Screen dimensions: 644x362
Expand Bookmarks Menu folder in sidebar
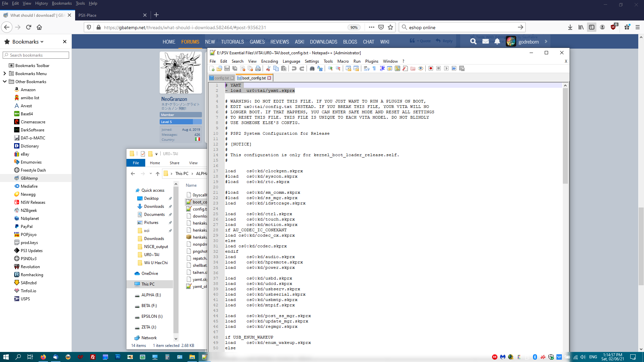(4, 73)
